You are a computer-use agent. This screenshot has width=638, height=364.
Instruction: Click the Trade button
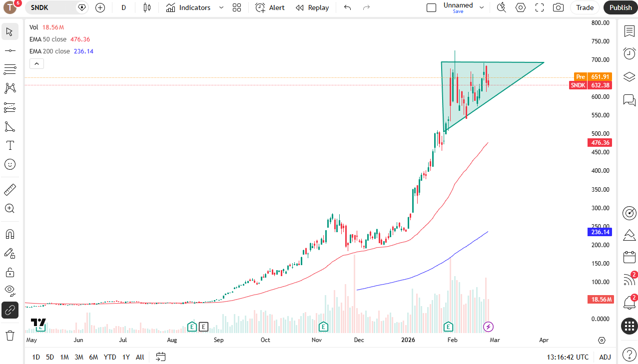[x=585, y=7]
